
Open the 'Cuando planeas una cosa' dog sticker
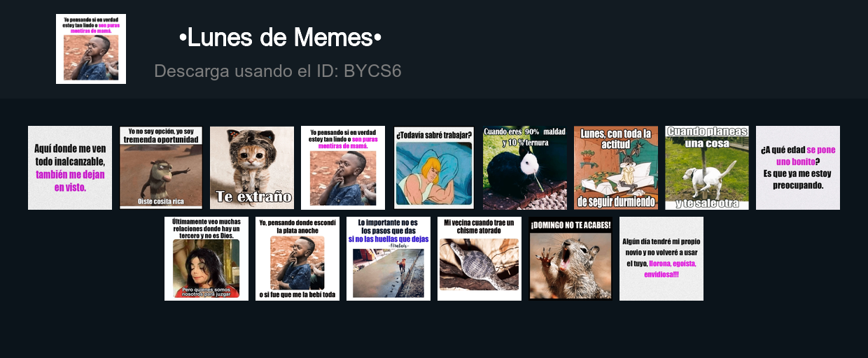click(707, 168)
